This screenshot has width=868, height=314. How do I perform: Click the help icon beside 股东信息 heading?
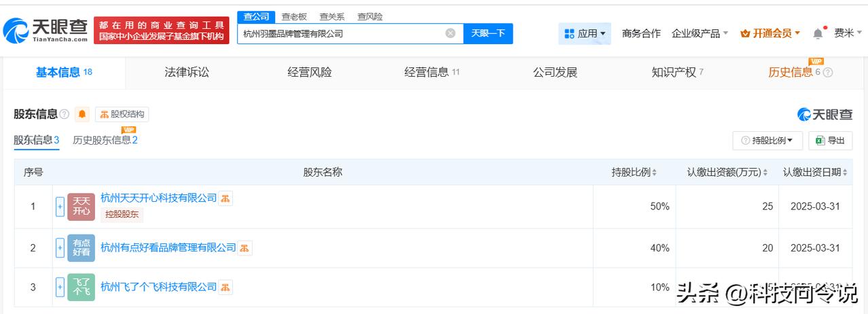pyautogui.click(x=65, y=114)
